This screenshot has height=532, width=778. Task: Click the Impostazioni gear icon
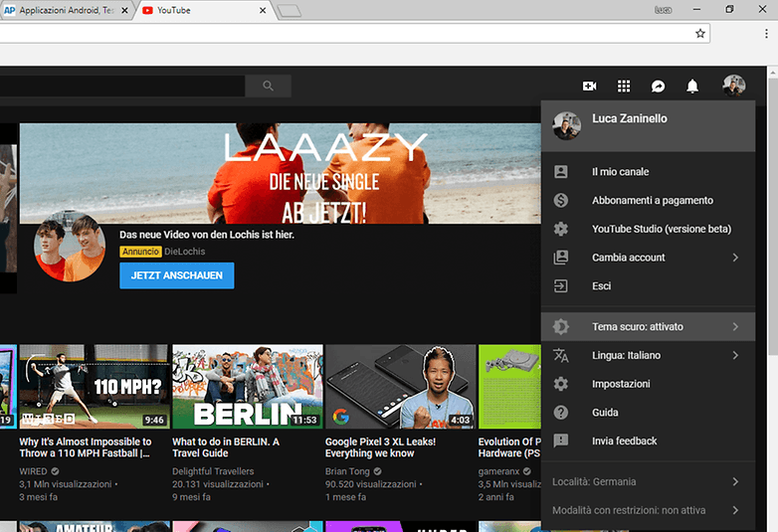pyautogui.click(x=561, y=384)
